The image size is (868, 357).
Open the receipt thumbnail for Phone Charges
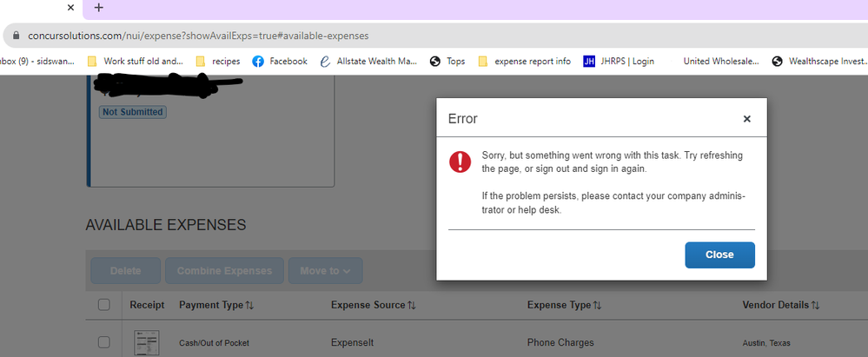147,342
